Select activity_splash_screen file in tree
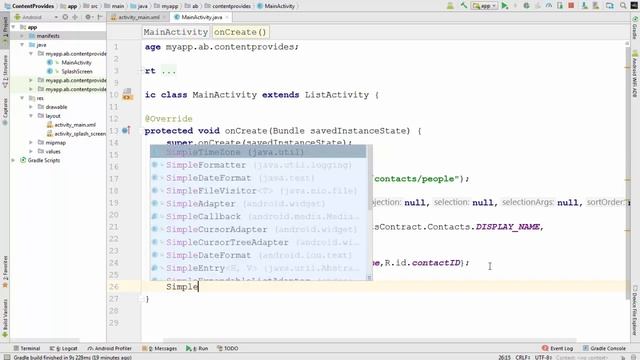This screenshot has height=360, width=640. [80, 134]
